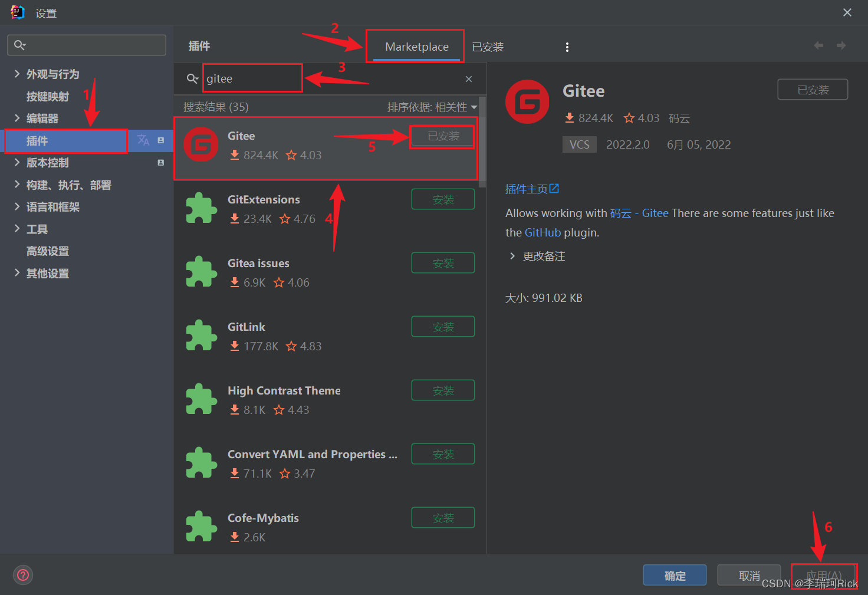Image resolution: width=868 pixels, height=595 pixels.
Task: Focus the gitee plugin search field
Action: (330, 78)
